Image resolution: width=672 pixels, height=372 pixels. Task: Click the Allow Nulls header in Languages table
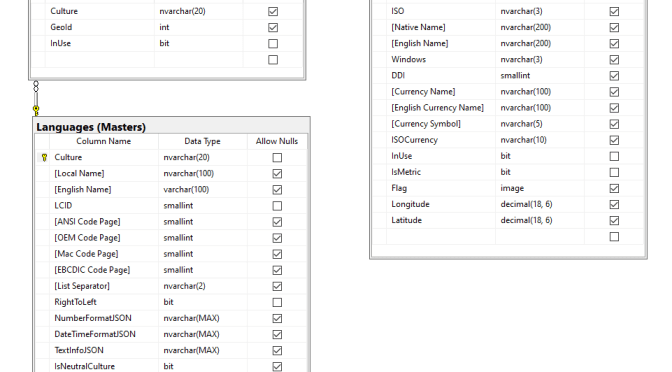[277, 141]
